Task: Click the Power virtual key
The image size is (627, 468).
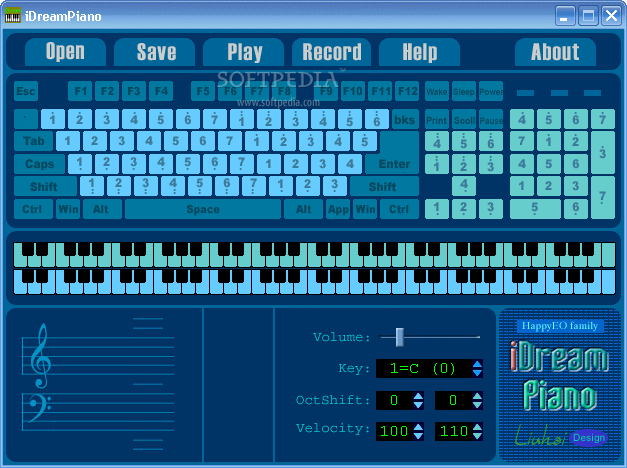Action: (x=491, y=91)
